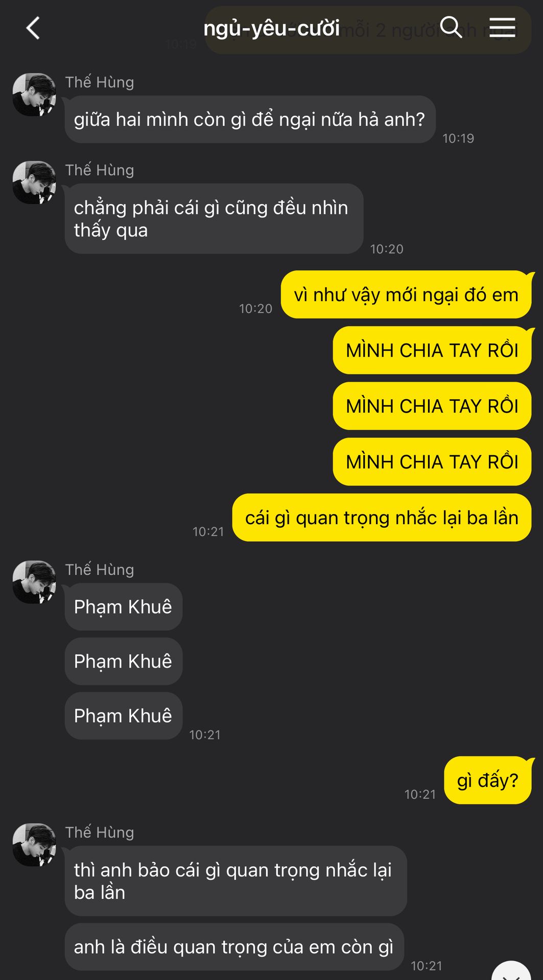Image resolution: width=543 pixels, height=980 pixels.
Task: Tap the last 'Phạm Khuê' message bubble
Action: click(124, 716)
